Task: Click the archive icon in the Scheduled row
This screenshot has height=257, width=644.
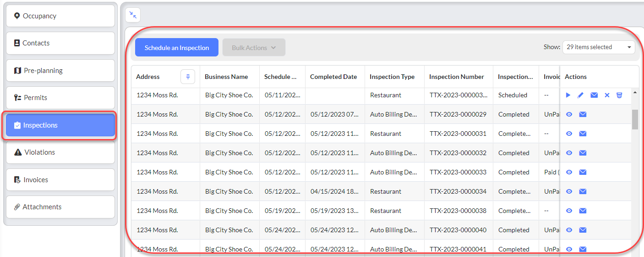Action: pos(619,95)
